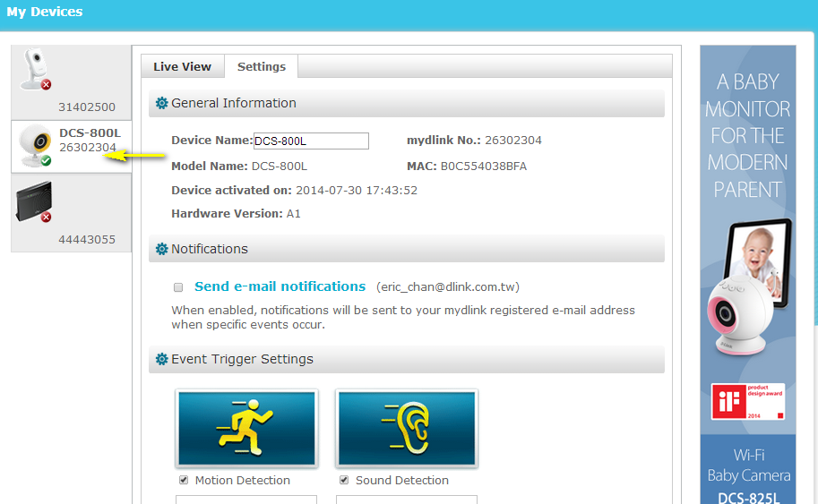This screenshot has height=504, width=818.
Task: Select router device 44443055 in sidebar
Action: [x=72, y=213]
